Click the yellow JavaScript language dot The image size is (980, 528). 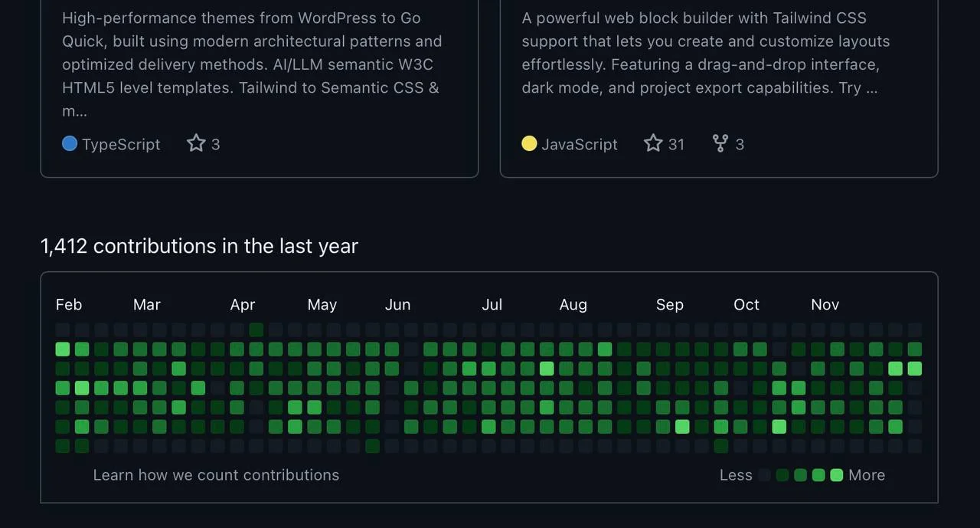click(x=529, y=143)
